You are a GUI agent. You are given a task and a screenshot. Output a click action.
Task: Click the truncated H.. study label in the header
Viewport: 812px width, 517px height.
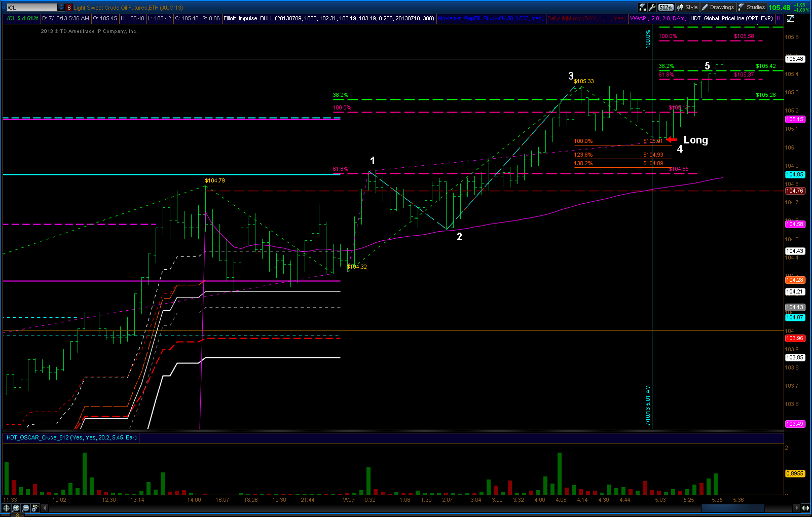click(779, 18)
